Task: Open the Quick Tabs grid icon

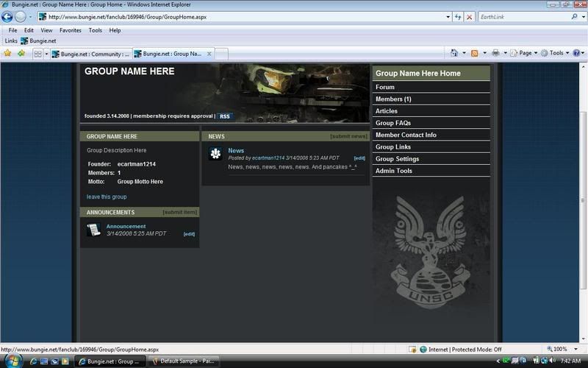Action: point(37,54)
